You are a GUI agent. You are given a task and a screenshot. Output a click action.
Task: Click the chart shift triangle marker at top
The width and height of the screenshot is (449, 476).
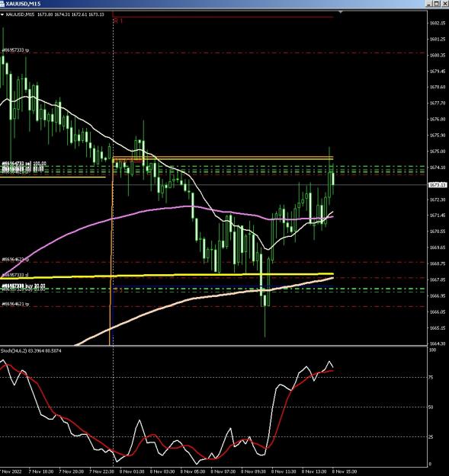click(x=341, y=12)
